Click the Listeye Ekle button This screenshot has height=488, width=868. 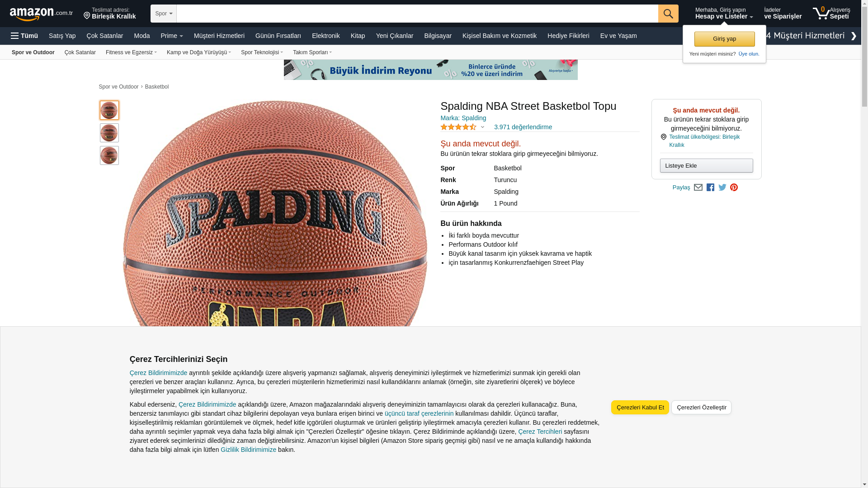tap(707, 165)
